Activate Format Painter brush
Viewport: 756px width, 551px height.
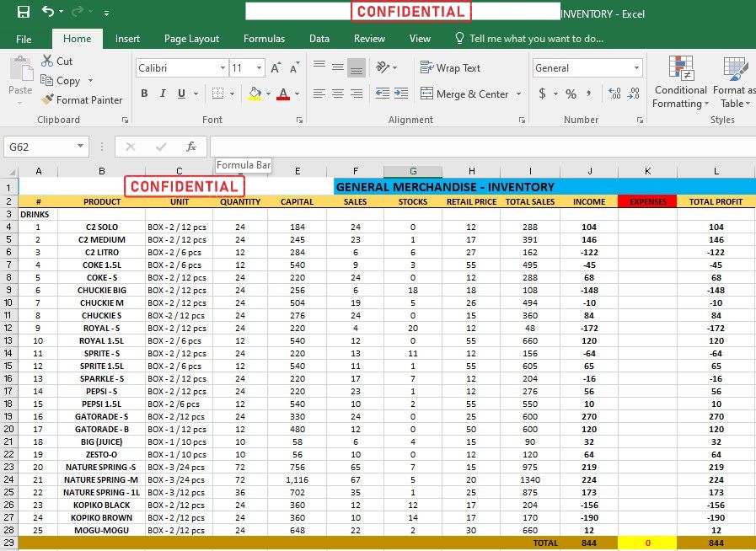[47, 99]
